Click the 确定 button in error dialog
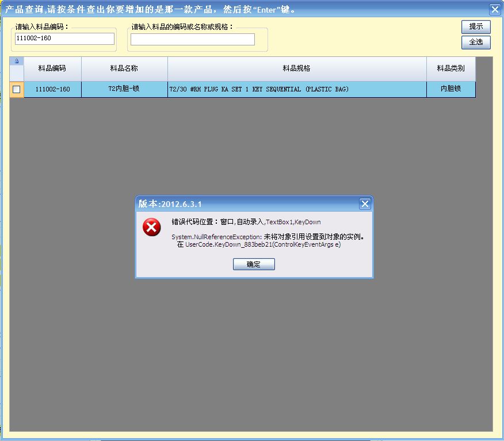Viewport: 504px width, 441px height. point(254,264)
